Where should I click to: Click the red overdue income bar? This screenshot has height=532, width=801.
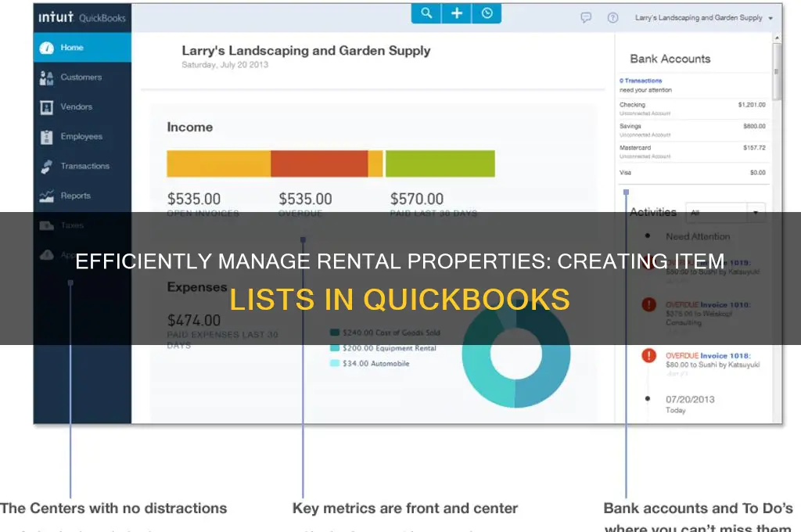(319, 164)
